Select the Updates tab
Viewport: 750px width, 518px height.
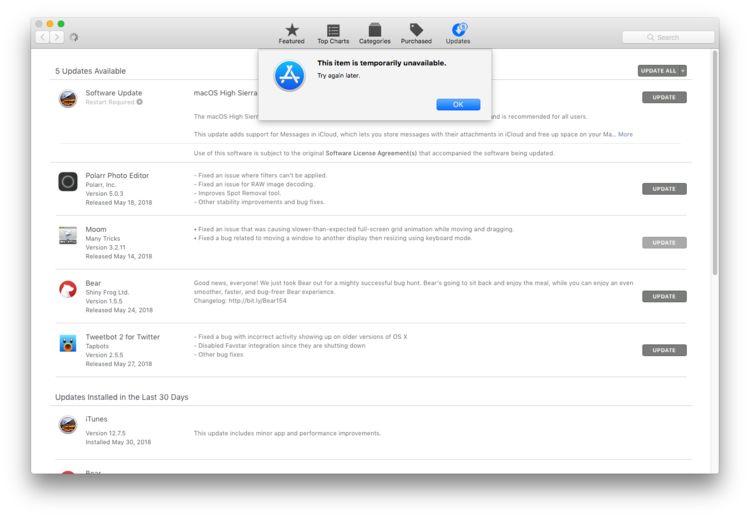pyautogui.click(x=458, y=33)
